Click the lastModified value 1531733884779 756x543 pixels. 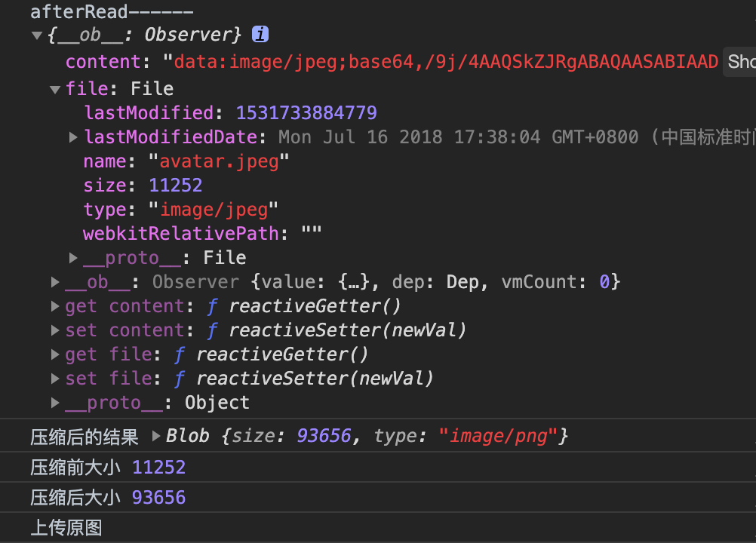point(306,112)
